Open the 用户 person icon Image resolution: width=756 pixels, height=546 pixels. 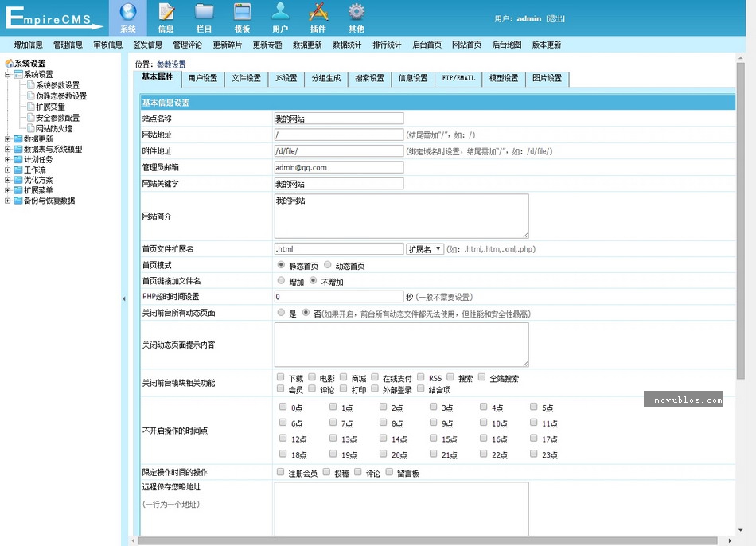pos(280,12)
